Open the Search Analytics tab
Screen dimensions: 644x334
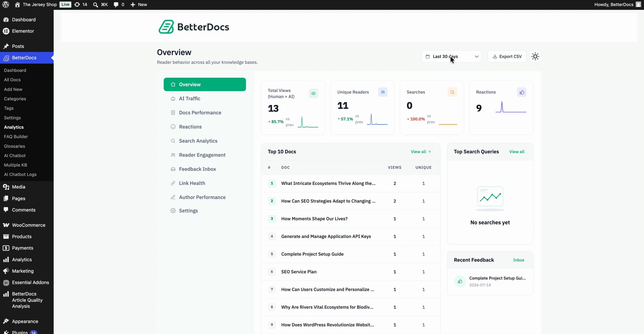pos(205,141)
